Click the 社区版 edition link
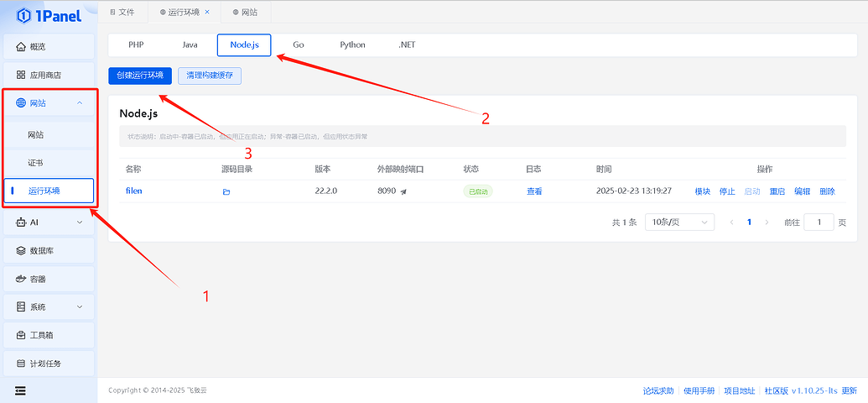 pos(777,390)
